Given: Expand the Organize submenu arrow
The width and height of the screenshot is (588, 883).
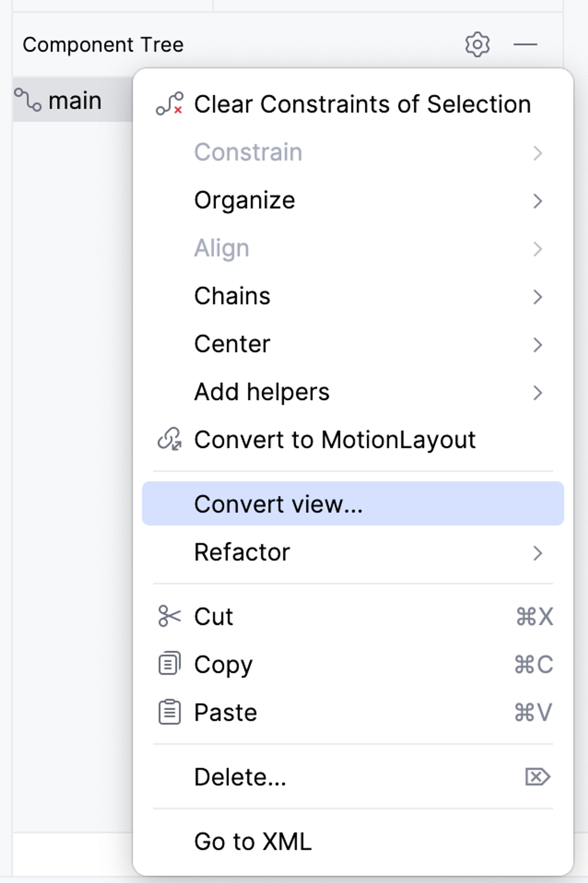Looking at the screenshot, I should point(537,201).
